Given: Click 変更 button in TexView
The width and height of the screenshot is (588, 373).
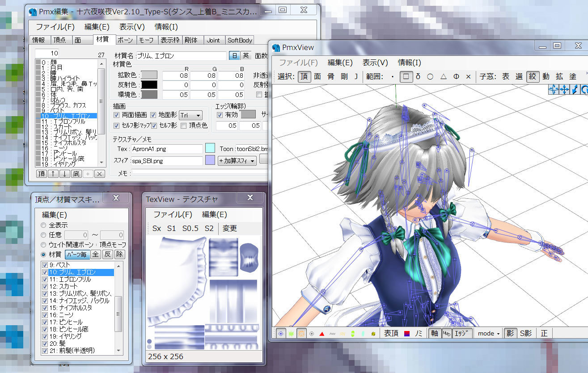Looking at the screenshot, I should (230, 228).
